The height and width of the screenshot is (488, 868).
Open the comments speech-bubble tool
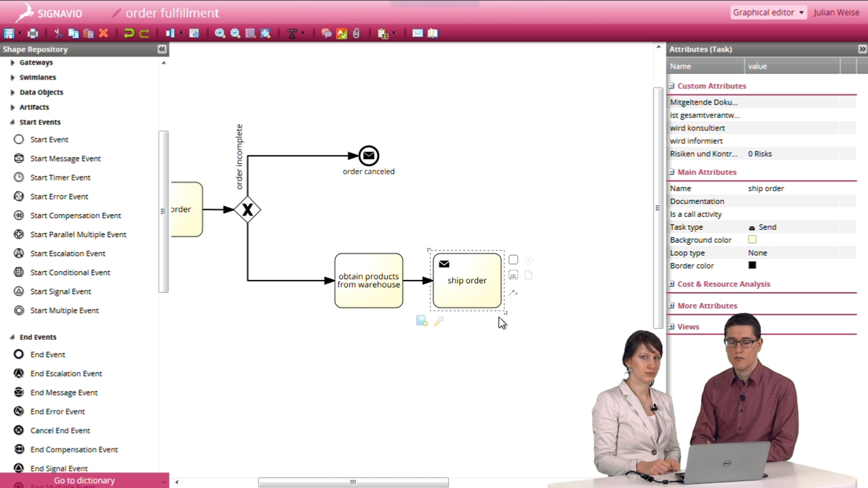326,33
